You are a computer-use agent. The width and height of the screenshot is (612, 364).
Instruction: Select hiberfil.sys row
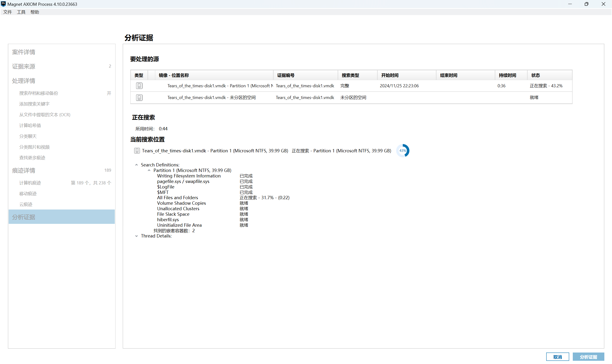click(x=168, y=220)
